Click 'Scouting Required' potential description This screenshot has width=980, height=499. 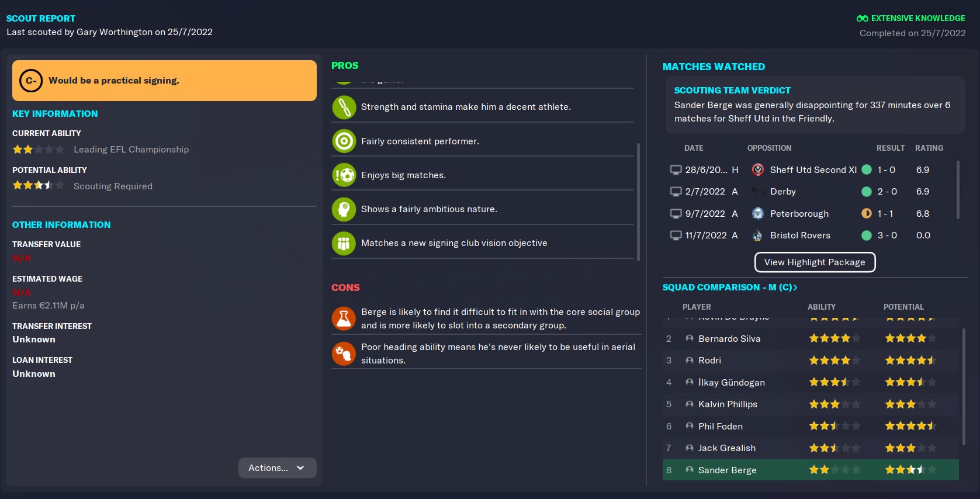click(x=113, y=186)
